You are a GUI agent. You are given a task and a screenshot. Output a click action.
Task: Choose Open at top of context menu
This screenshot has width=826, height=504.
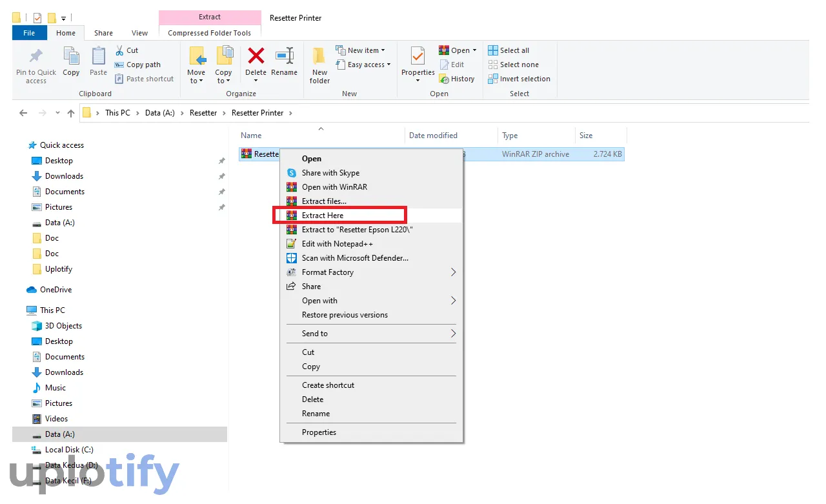[371, 159]
